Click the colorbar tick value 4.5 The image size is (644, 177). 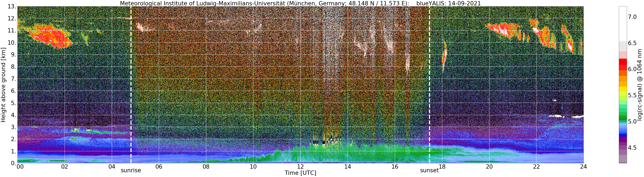tap(632, 148)
